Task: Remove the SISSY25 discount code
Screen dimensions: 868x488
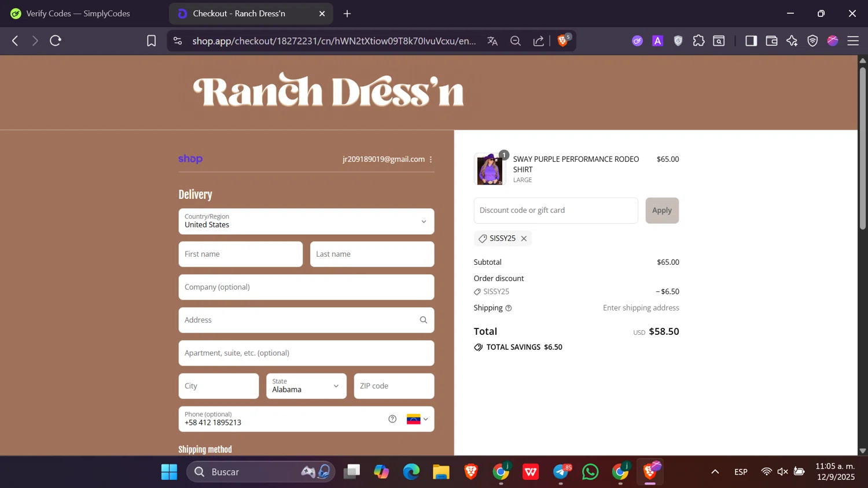Action: click(x=524, y=239)
